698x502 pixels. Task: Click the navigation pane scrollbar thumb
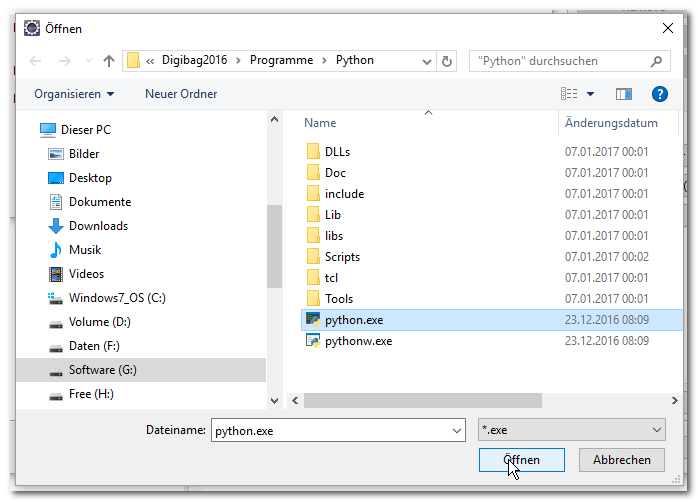tap(275, 246)
